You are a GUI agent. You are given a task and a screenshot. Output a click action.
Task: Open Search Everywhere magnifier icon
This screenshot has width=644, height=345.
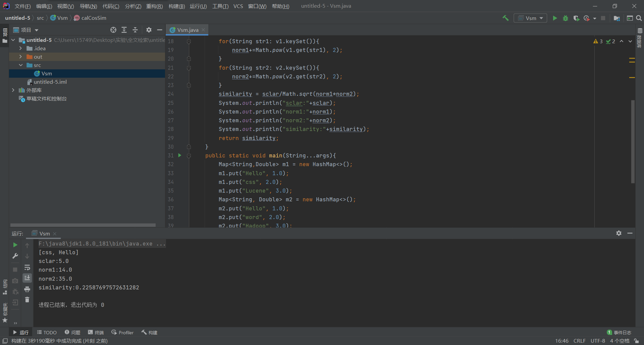[639, 18]
